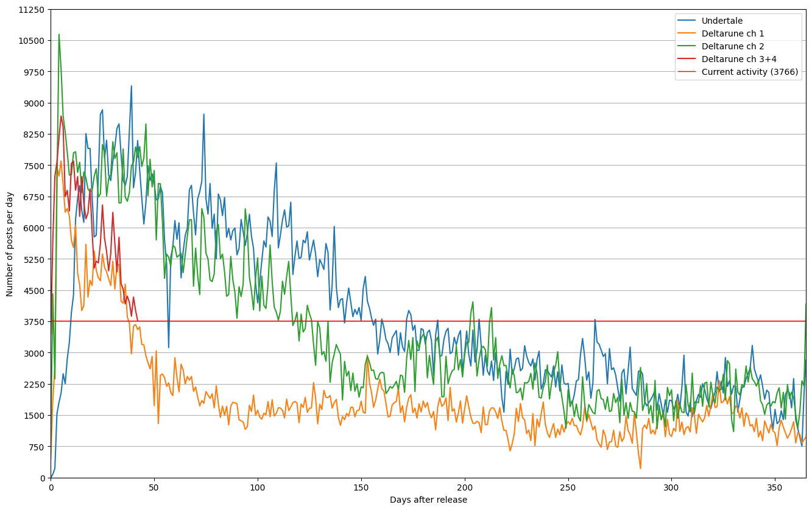Screen dimensions: 812x510
Task: Click the x-axis tick 350
Action: [775, 487]
